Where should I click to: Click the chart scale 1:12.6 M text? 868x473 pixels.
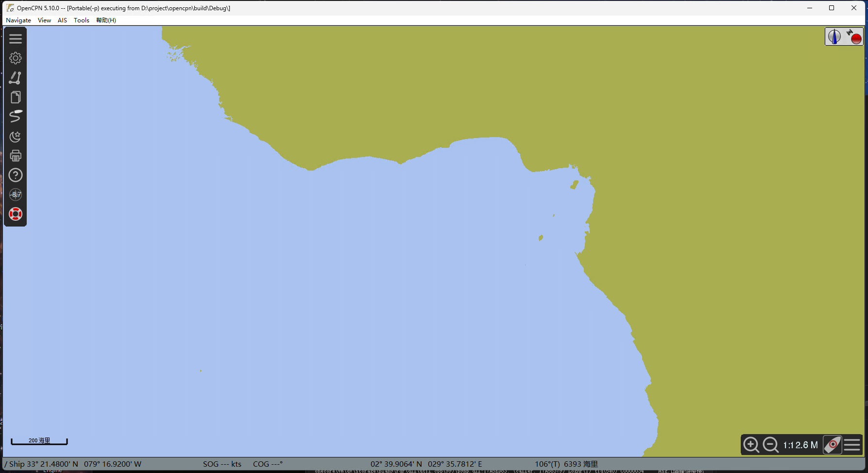click(x=800, y=445)
